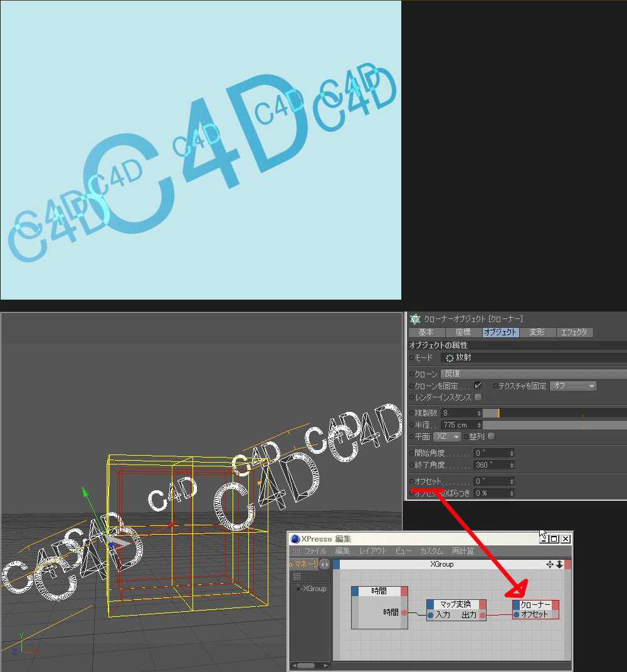Select the 時間 node title

pyautogui.click(x=379, y=591)
